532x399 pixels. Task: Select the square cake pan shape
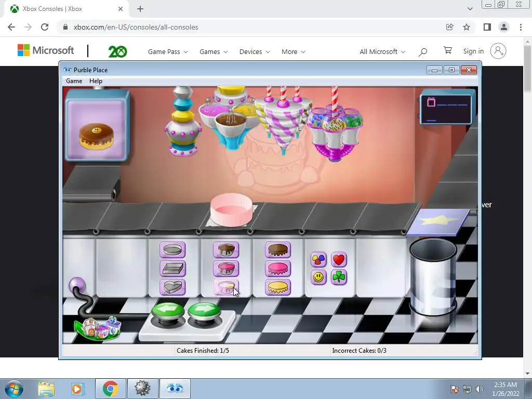tap(172, 269)
